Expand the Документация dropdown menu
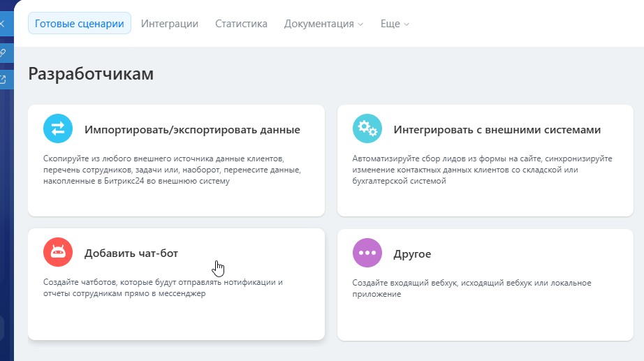 click(323, 24)
